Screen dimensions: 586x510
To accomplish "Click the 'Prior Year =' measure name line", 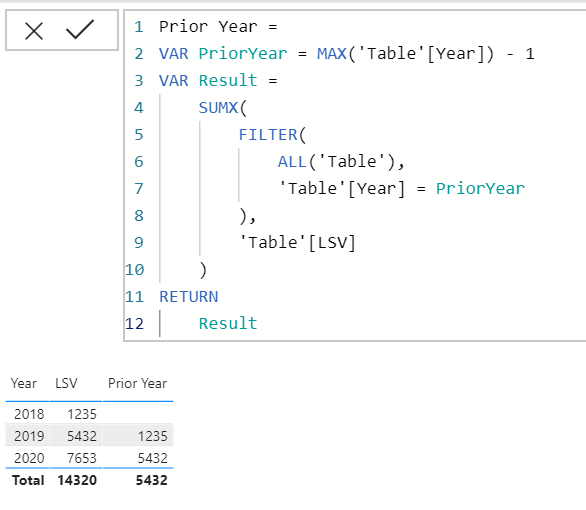I will pos(218,27).
